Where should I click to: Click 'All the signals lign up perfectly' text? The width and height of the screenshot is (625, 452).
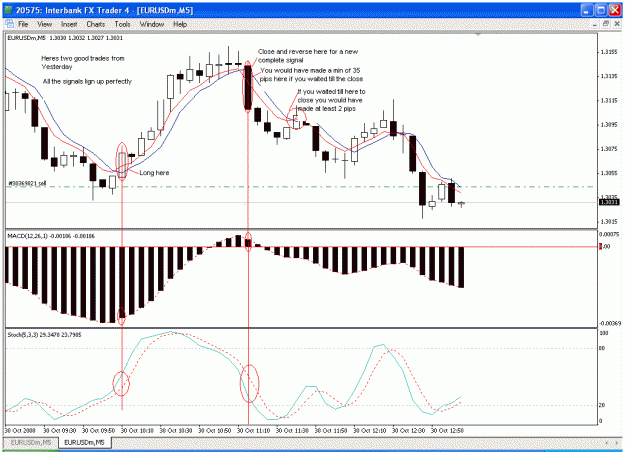pyautogui.click(x=87, y=81)
